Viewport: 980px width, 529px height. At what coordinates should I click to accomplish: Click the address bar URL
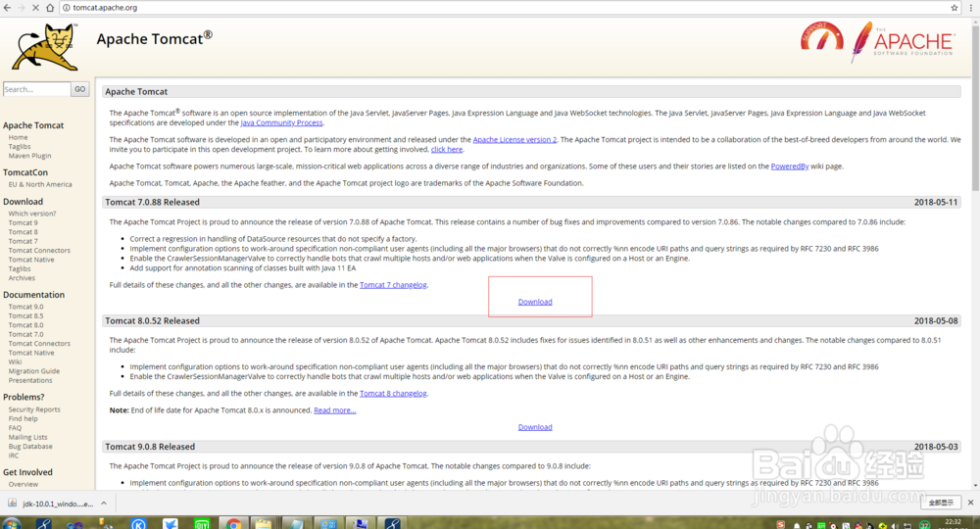click(x=105, y=8)
